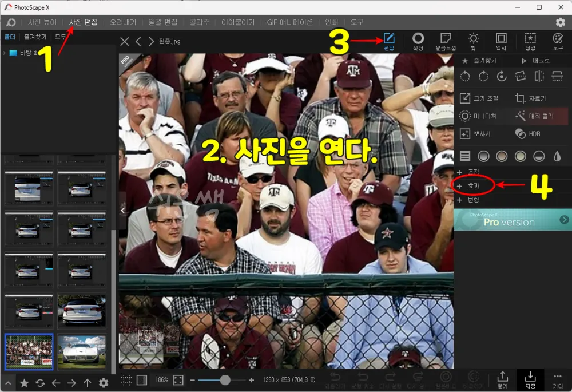Screen dimensions: 572x392
Task: Switch to the 인쇄 (Print) tab
Action: [331, 22]
